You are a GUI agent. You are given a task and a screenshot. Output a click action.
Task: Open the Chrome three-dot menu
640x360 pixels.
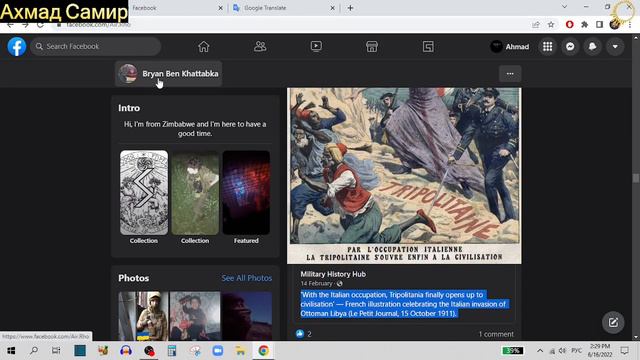(630, 24)
